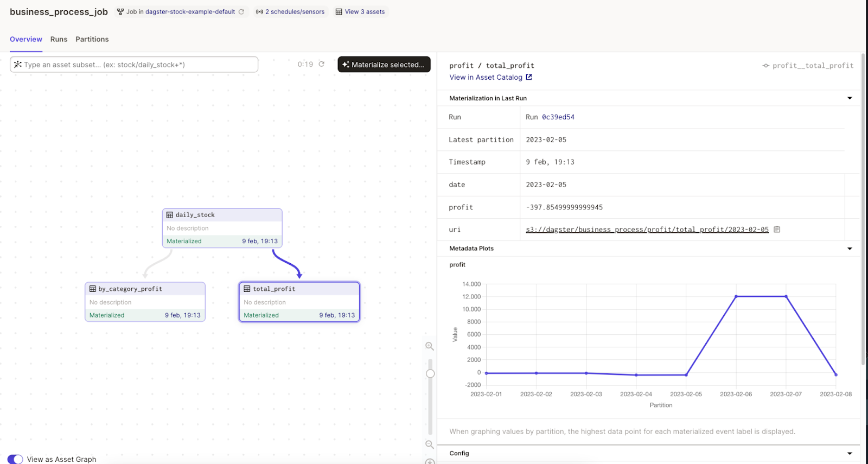Expand the Config section
The image size is (868, 464).
pos(850,453)
